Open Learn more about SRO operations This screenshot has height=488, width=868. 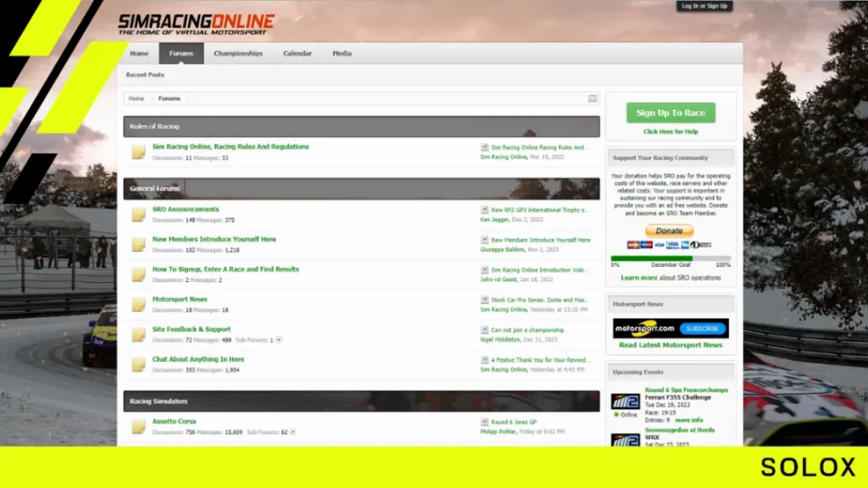[x=639, y=278]
